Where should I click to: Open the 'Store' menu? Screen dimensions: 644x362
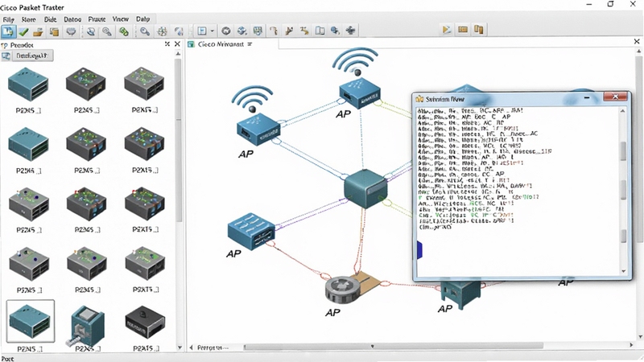pyautogui.click(x=28, y=19)
